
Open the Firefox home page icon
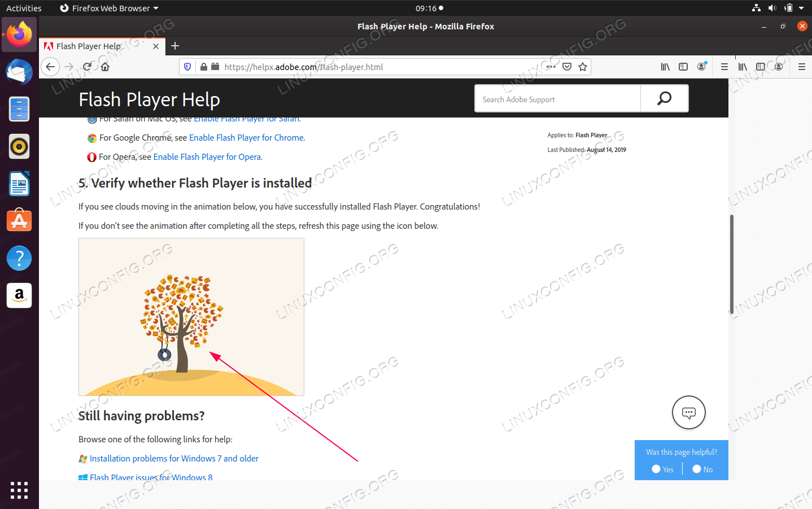coord(105,67)
